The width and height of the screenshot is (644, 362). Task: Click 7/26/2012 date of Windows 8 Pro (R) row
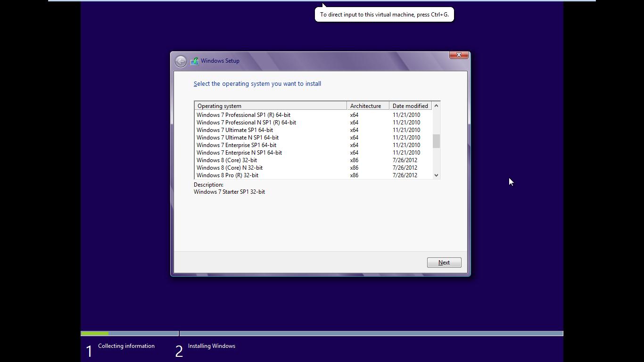[405, 175]
